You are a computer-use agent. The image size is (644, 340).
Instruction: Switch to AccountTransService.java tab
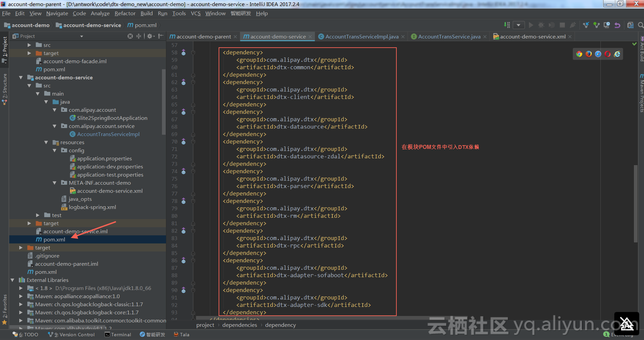click(449, 36)
